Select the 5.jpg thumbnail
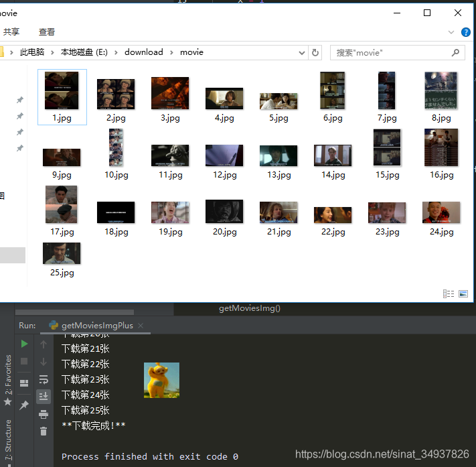This screenshot has height=467, width=476. coord(279,101)
